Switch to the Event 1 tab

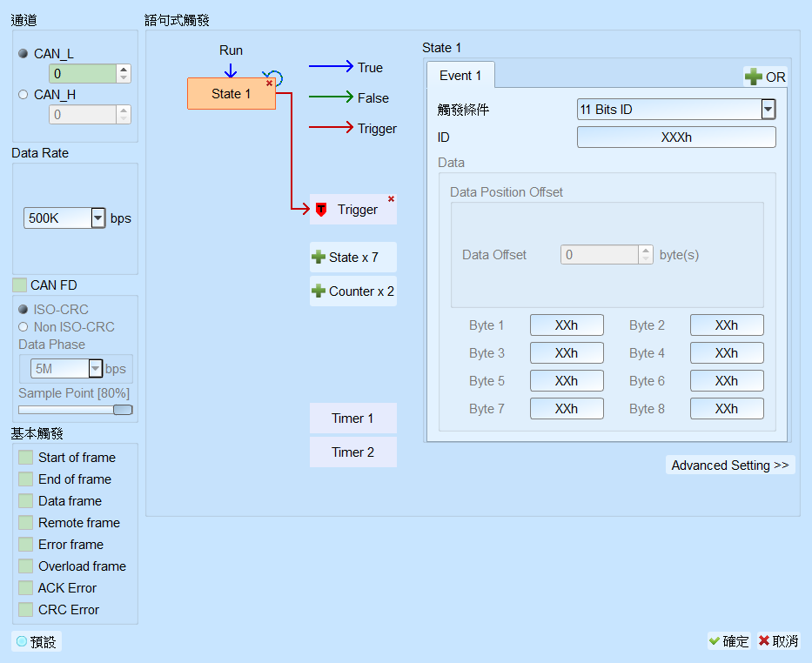pyautogui.click(x=460, y=76)
